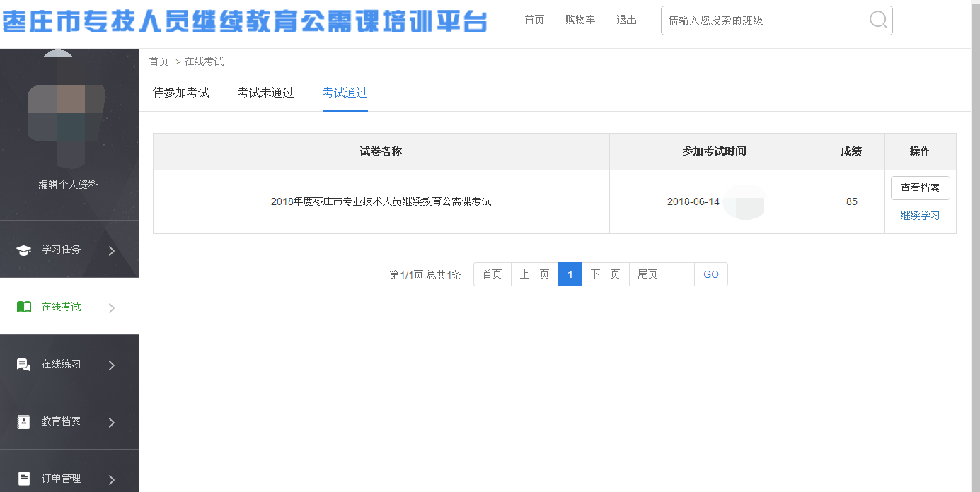Click the user avatar picture
980x492 pixels.
[x=66, y=115]
